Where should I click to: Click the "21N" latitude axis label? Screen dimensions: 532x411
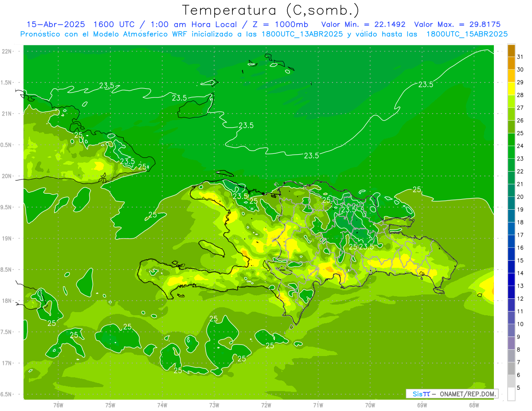7,114
